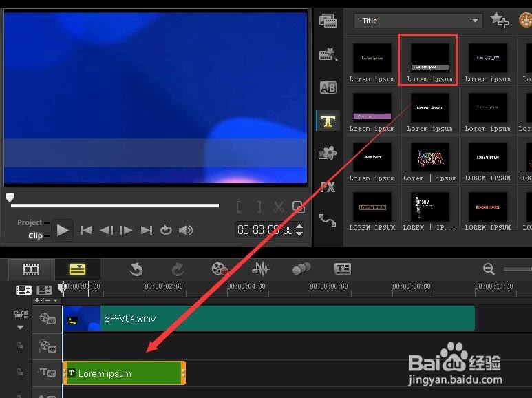Click the timeline ruler at 00:00:04:00
Image resolution: width=532 pixels, height=398 pixels.
(246, 286)
